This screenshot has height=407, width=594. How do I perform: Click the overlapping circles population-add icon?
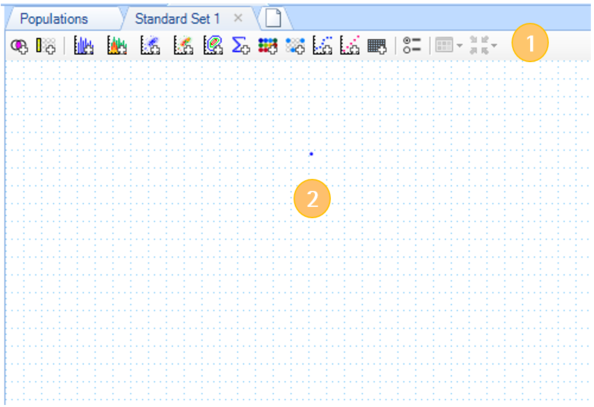[19, 46]
